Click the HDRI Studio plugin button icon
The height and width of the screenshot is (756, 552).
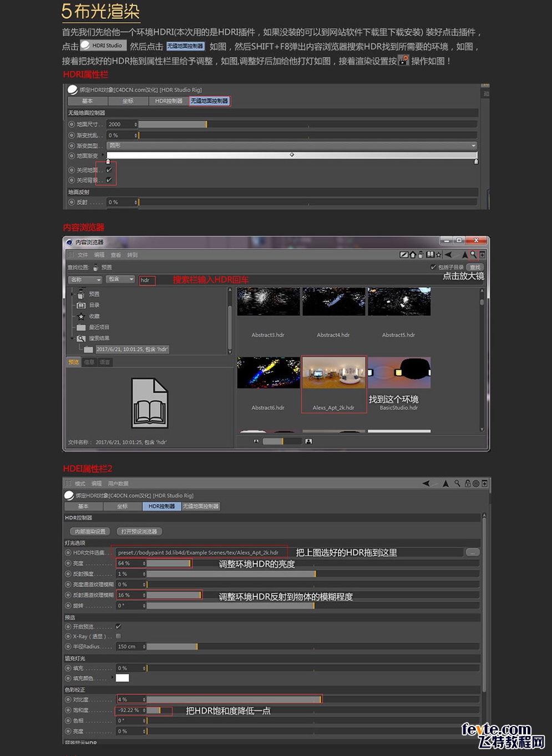point(103,46)
